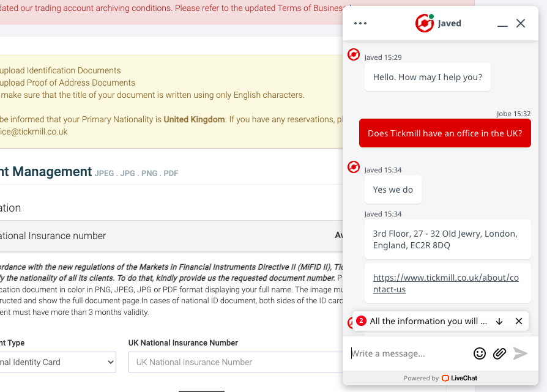This screenshot has height=392, width=547.
Task: Select the 'Yes we do' reply bubble
Action: click(x=393, y=190)
